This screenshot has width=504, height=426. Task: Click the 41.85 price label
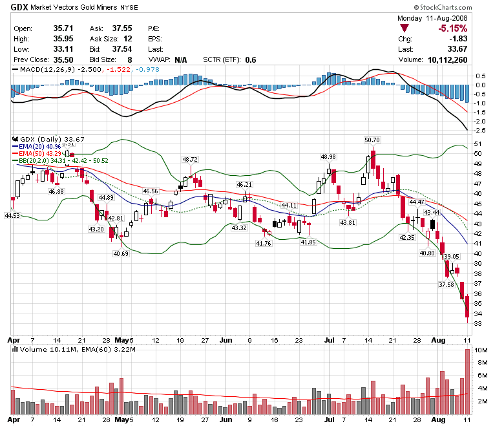[308, 242]
